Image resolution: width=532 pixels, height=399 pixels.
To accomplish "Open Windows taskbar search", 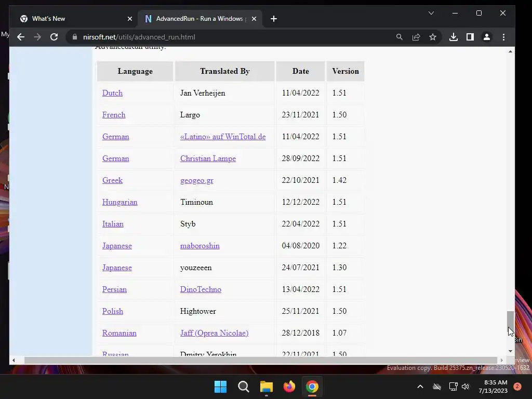I will pyautogui.click(x=243, y=387).
